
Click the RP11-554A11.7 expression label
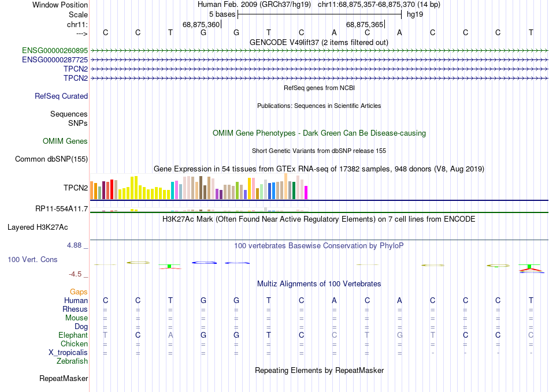click(x=62, y=209)
